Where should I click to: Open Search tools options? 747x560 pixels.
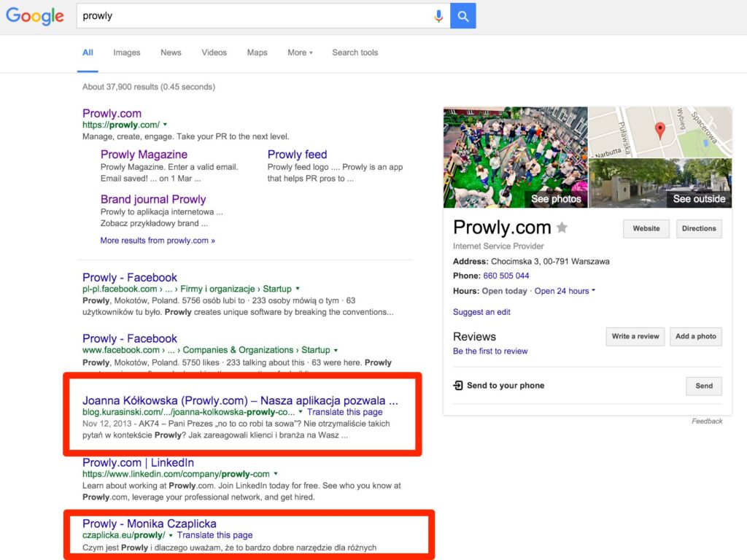(x=355, y=52)
